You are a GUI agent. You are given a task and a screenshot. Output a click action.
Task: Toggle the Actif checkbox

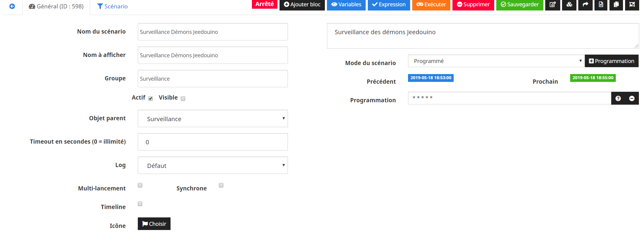click(x=151, y=98)
